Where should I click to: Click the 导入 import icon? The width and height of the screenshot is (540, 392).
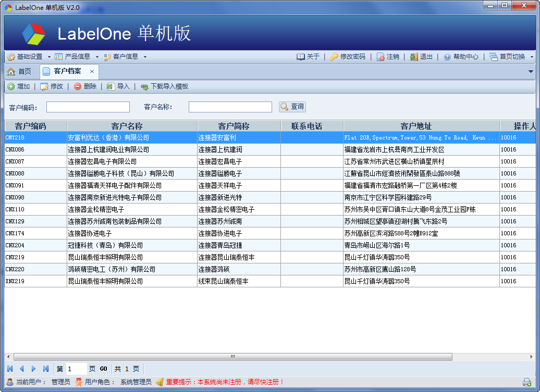(x=110, y=86)
